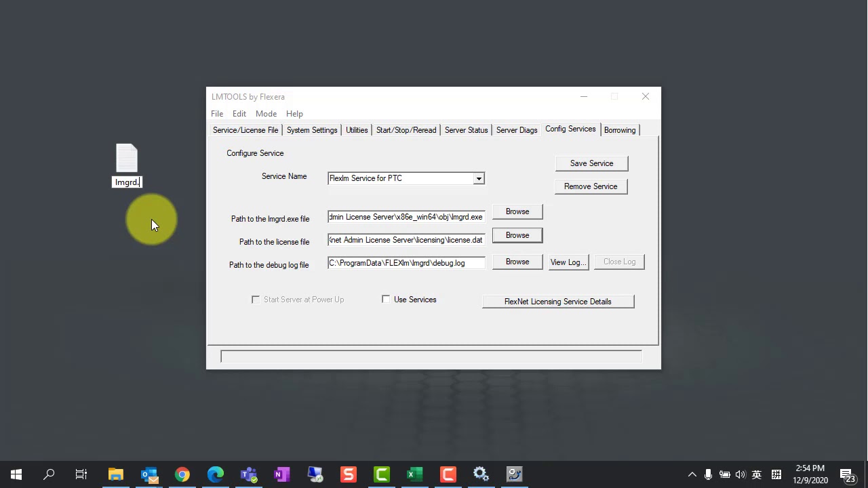Open the File menu
This screenshot has width=868, height=488.
click(217, 114)
